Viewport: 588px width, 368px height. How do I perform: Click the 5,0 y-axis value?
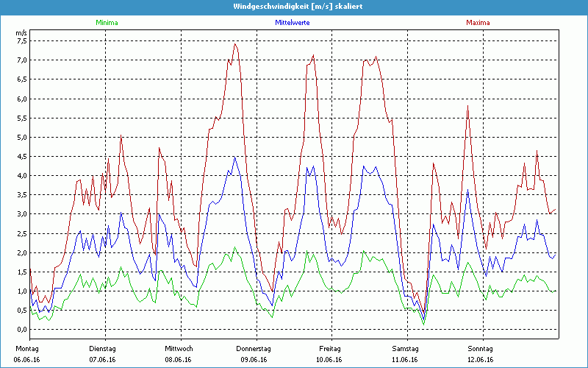[22, 137]
